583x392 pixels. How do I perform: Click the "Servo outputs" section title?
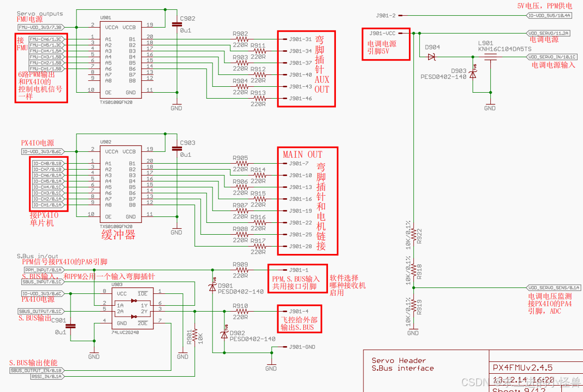40,14
